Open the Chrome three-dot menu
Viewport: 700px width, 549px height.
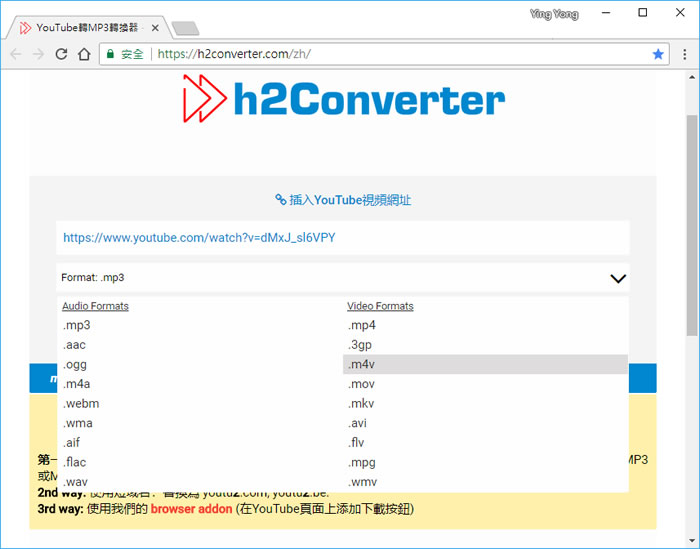click(684, 54)
